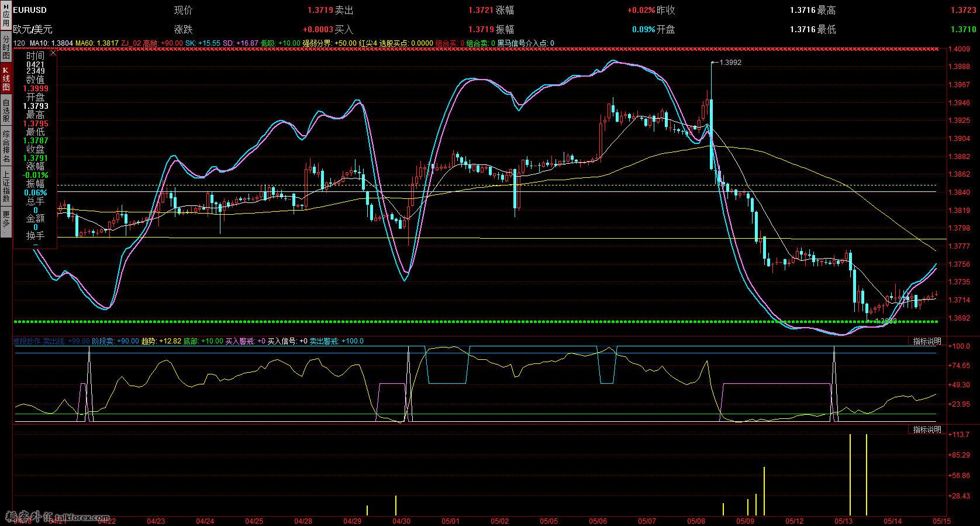Click the 底部: +10.00 indicator label
The height and width of the screenshot is (526, 980).
coord(203,341)
